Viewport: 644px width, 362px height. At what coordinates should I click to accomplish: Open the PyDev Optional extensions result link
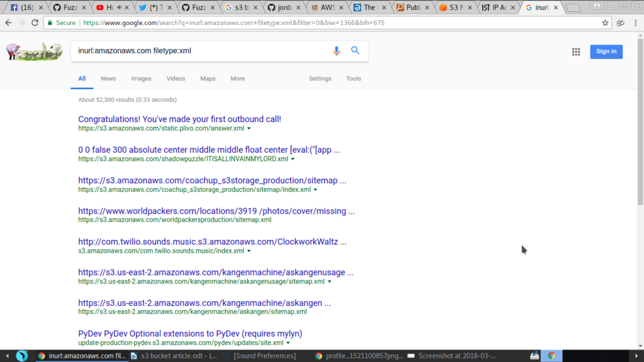click(190, 333)
